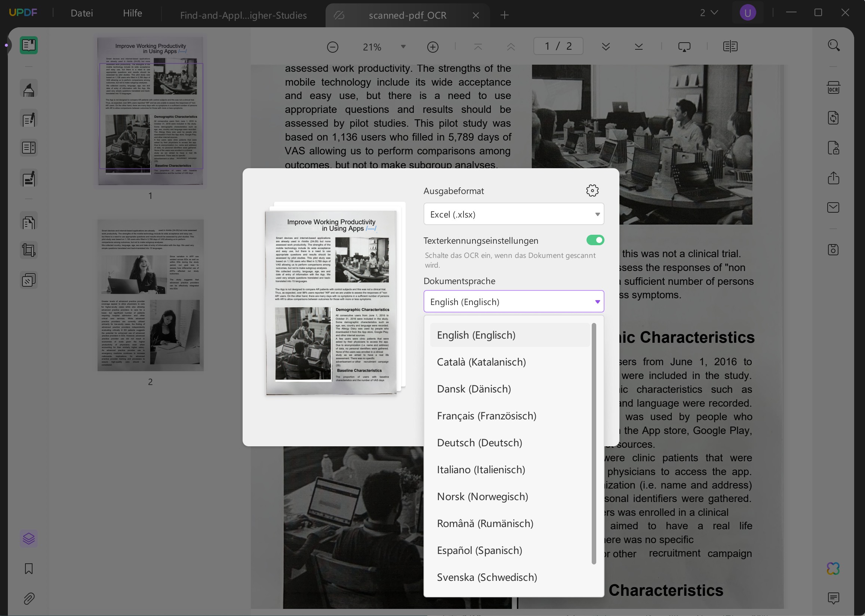Click the Save as other icon
865x616 pixels.
(x=833, y=250)
